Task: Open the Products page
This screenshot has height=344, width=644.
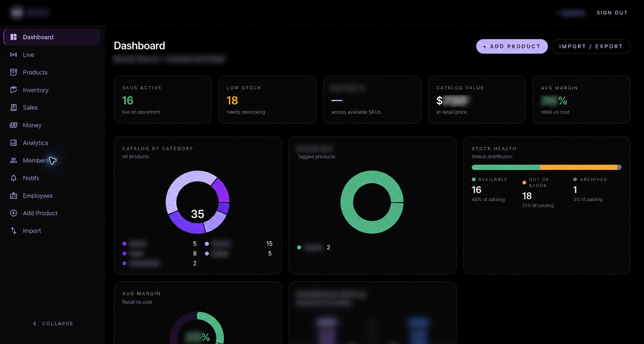Action: pyautogui.click(x=52, y=72)
